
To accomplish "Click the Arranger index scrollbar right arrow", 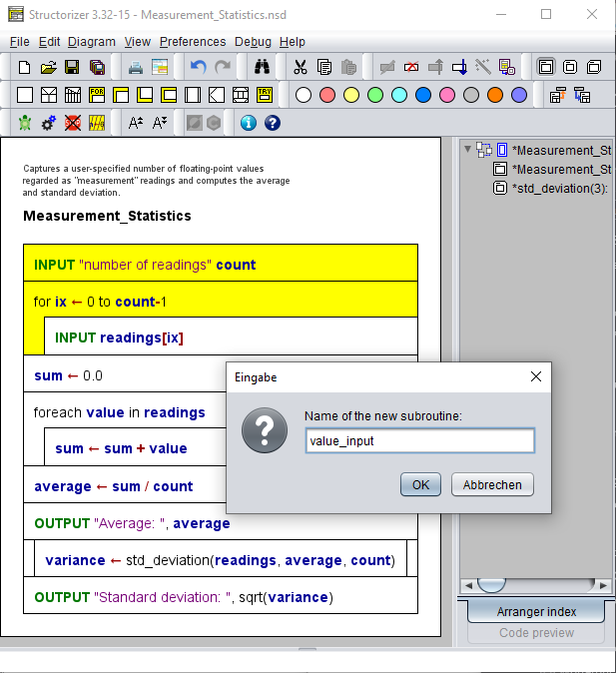I will (604, 585).
